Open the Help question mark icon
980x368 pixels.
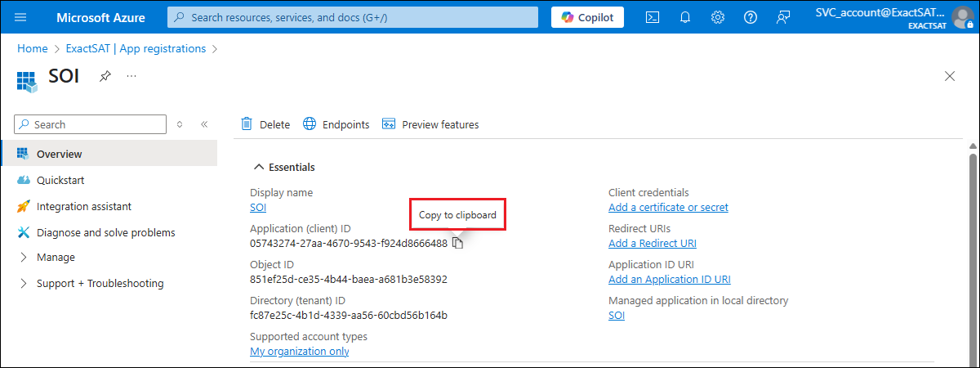tap(751, 17)
